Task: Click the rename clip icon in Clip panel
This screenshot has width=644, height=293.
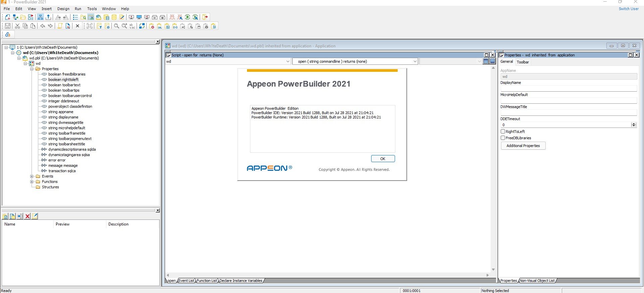Action: click(20, 216)
